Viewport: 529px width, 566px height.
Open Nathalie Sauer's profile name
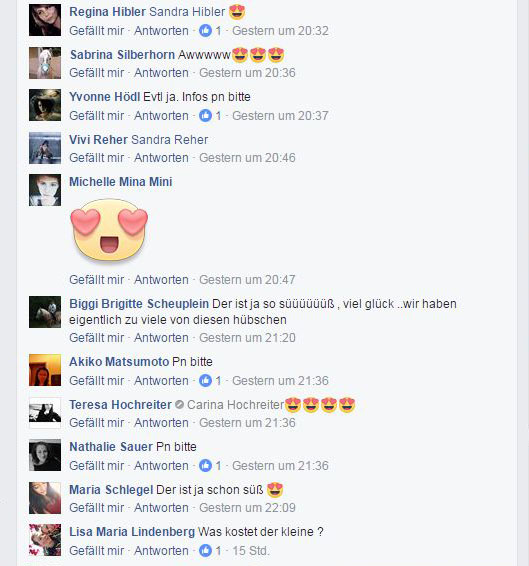[x=111, y=447]
